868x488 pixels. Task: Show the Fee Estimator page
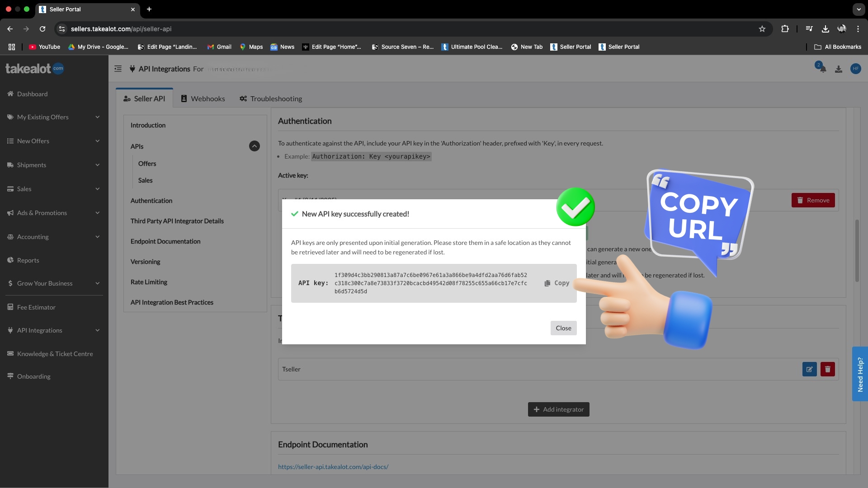(36, 307)
